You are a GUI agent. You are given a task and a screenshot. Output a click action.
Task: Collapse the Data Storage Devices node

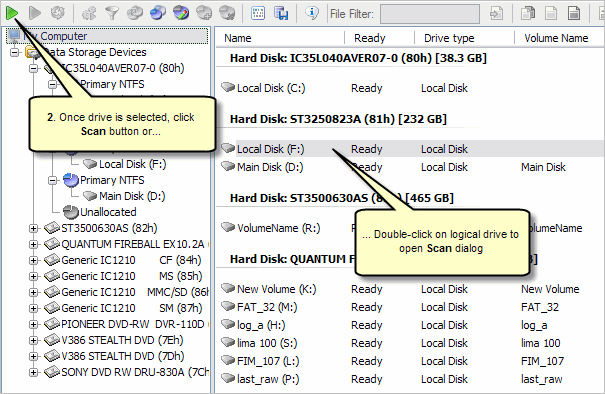(15, 52)
